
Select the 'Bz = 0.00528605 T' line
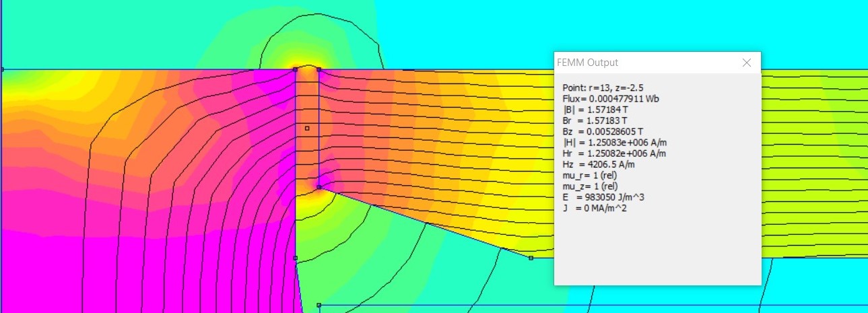click(x=603, y=131)
